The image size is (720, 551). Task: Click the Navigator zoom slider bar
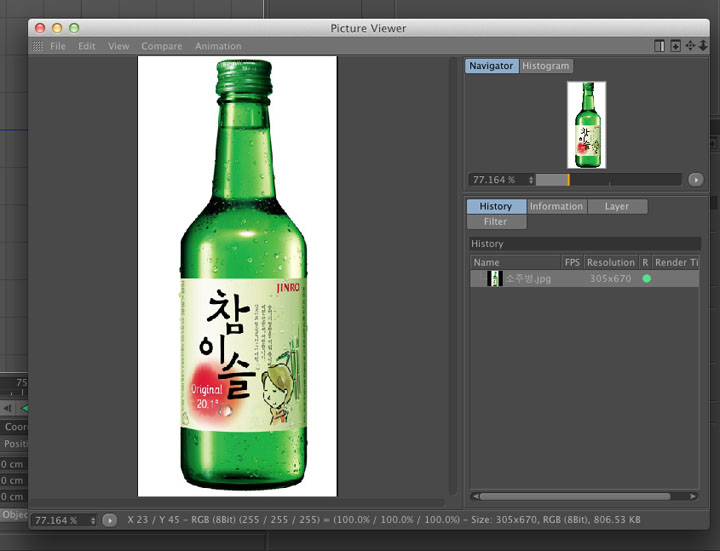(x=608, y=180)
